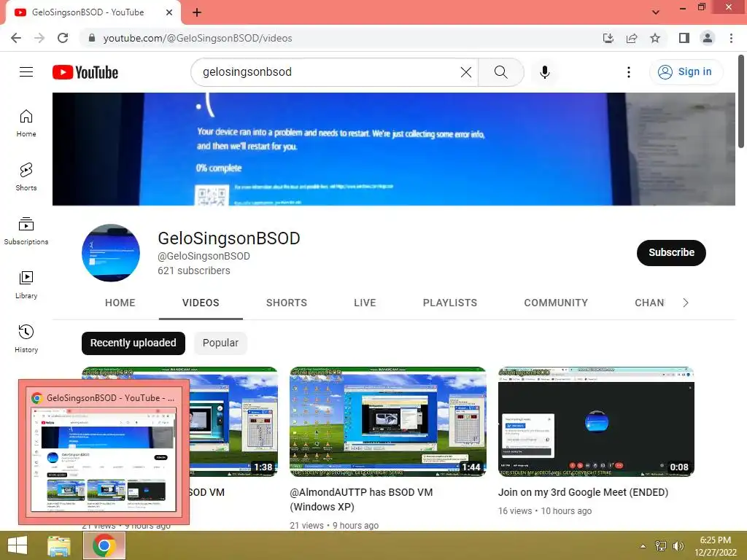Viewport: 747px width, 560px height.
Task: Select the Popular filter chip
Action: click(x=220, y=343)
